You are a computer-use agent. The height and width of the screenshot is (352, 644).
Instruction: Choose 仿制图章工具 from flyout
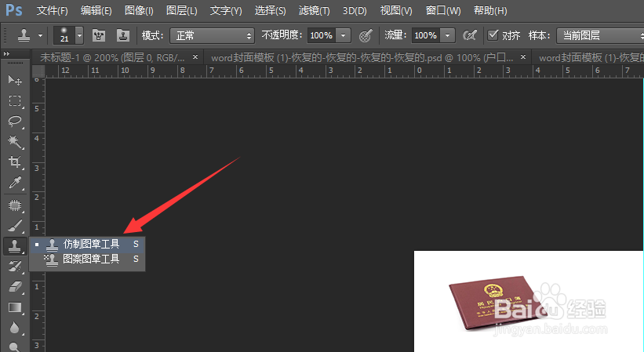pos(87,244)
